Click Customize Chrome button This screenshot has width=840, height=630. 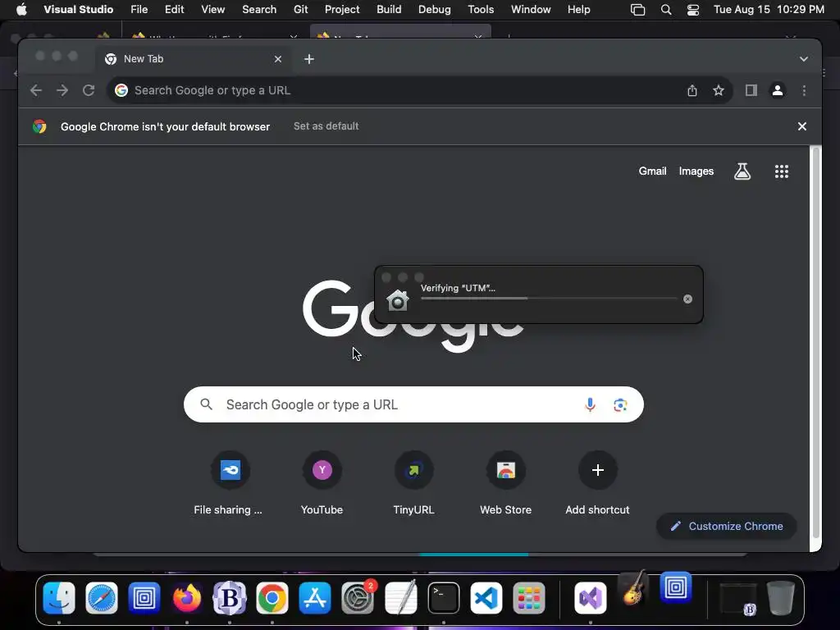(x=727, y=526)
